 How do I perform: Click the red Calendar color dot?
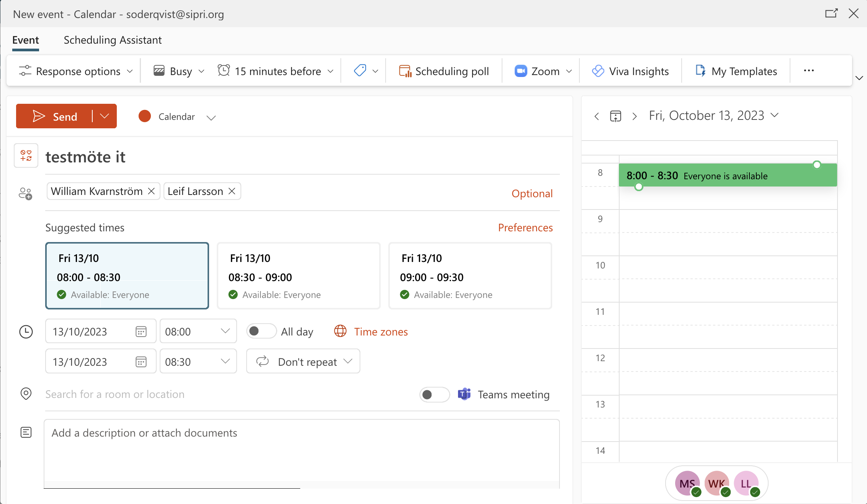144,116
